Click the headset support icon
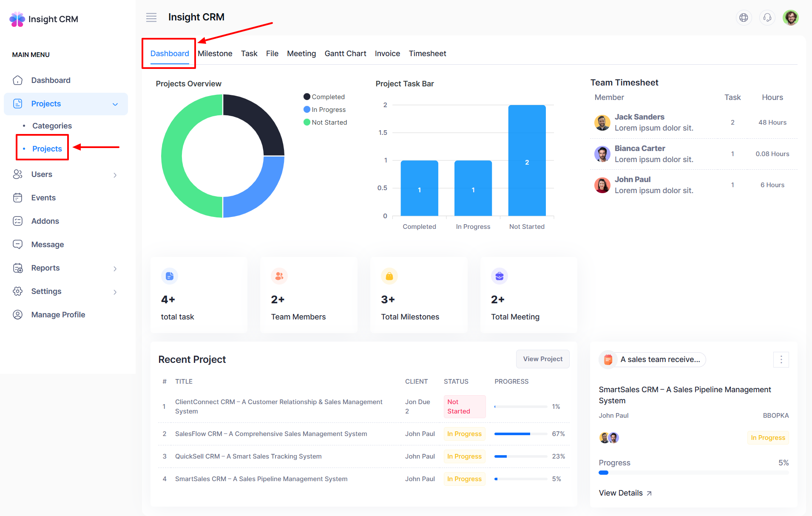This screenshot has height=516, width=812. (x=767, y=17)
